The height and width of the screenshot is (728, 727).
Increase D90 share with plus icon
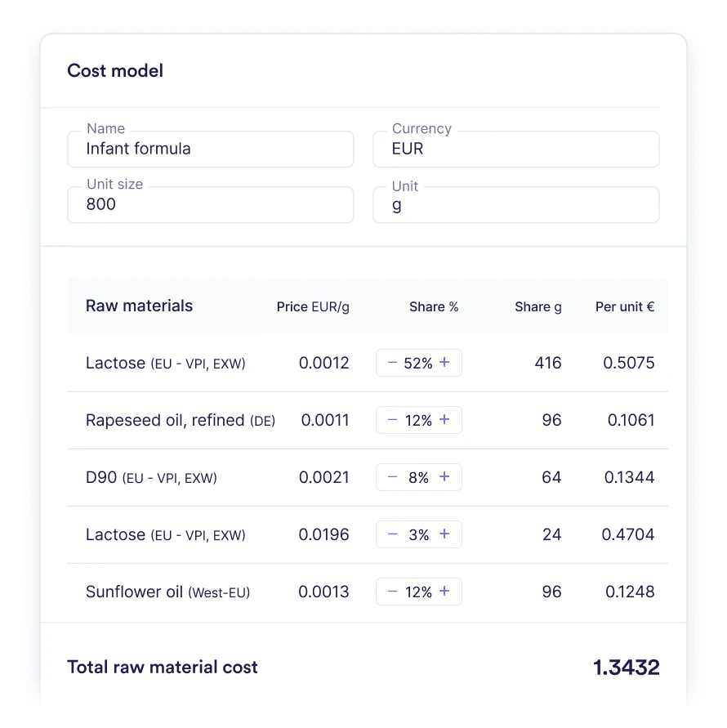pyautogui.click(x=444, y=476)
